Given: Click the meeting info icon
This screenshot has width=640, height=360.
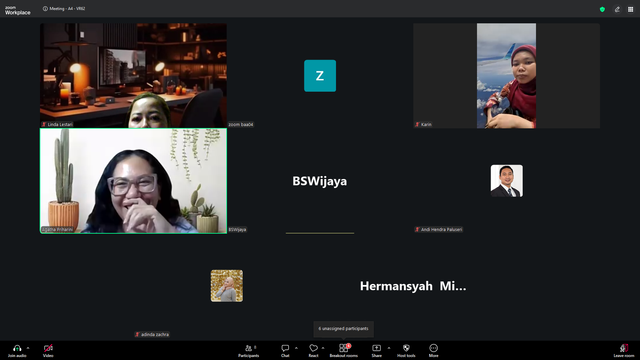Looking at the screenshot, I should coord(45,9).
